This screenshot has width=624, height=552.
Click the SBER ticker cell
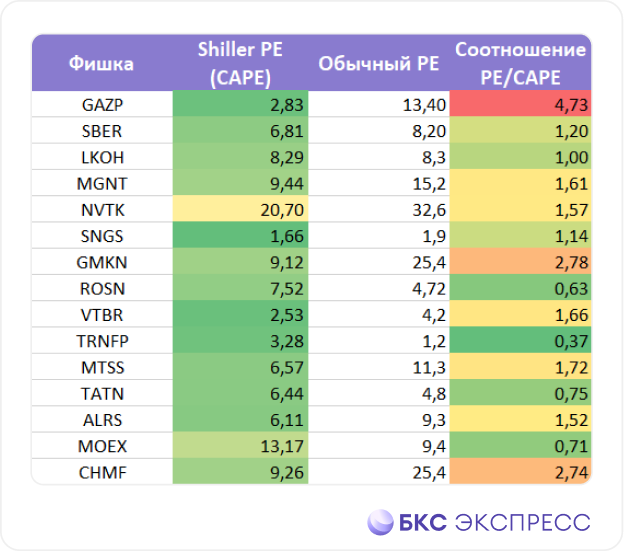click(102, 130)
